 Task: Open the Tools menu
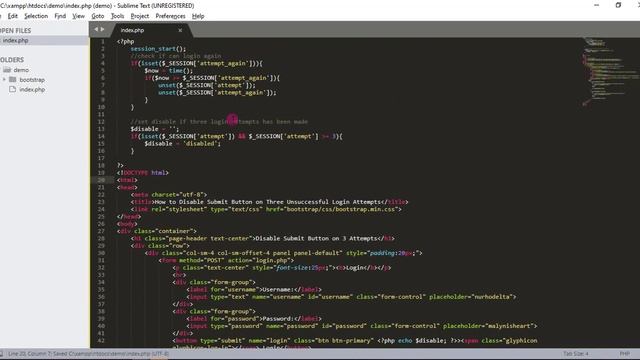pos(117,16)
